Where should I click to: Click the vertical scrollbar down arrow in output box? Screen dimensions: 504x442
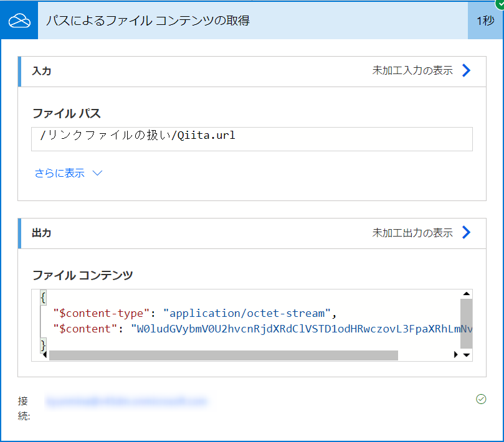click(467, 355)
